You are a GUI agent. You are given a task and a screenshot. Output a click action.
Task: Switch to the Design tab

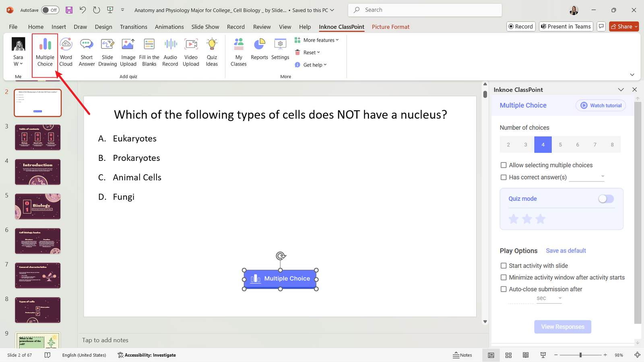coord(103,27)
